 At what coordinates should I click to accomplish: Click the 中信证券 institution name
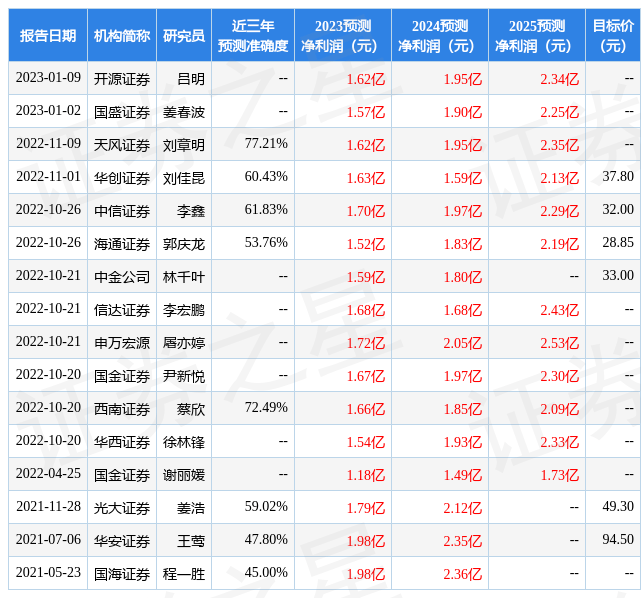coord(121,211)
